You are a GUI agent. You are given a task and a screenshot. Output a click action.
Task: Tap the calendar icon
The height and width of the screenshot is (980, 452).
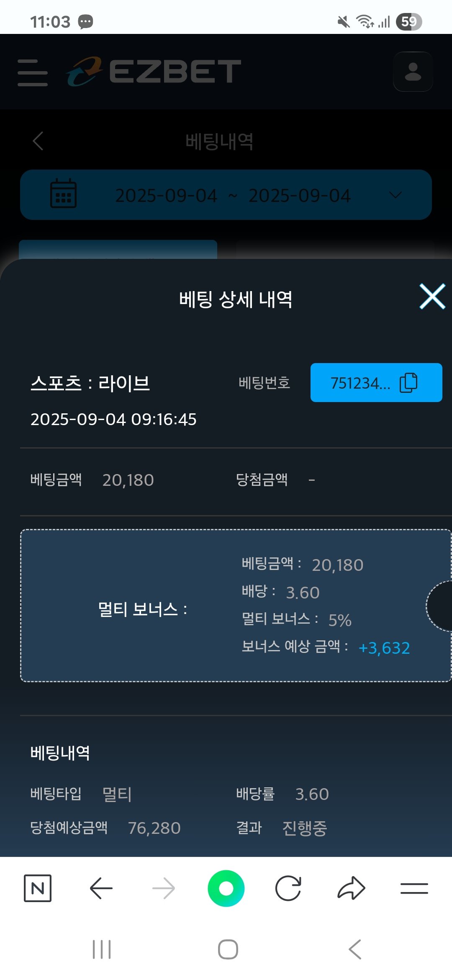63,194
